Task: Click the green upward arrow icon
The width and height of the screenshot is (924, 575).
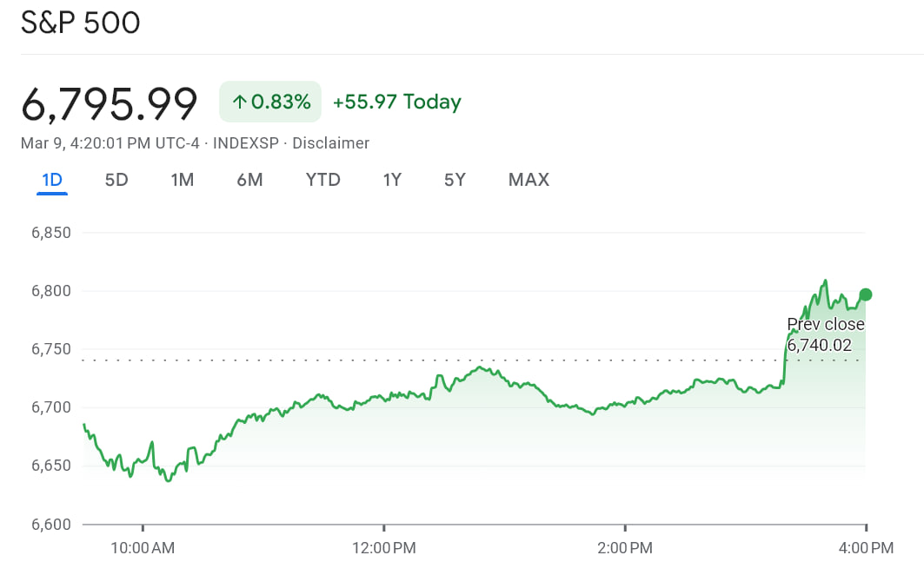Action: point(242,102)
